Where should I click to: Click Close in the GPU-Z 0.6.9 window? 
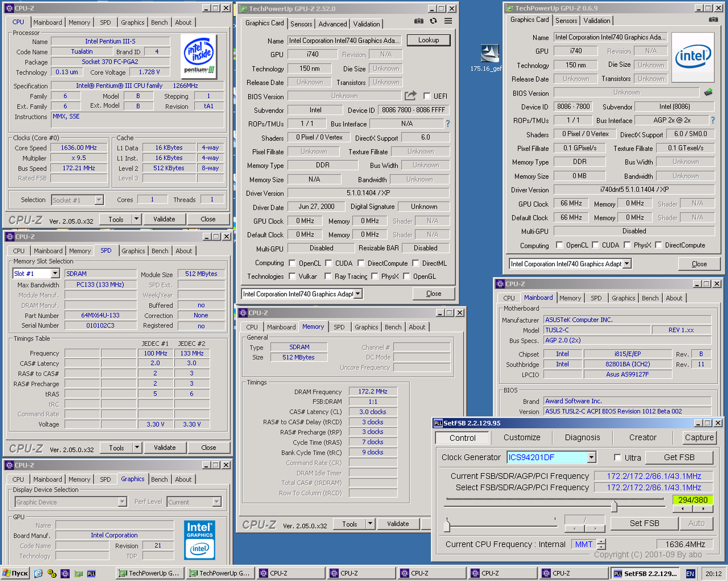[x=699, y=264]
